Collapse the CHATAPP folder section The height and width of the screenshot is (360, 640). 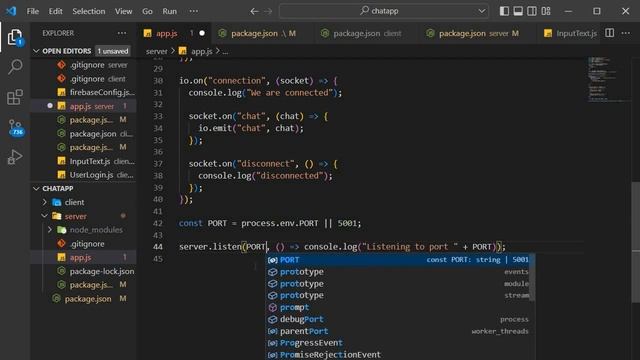36,189
